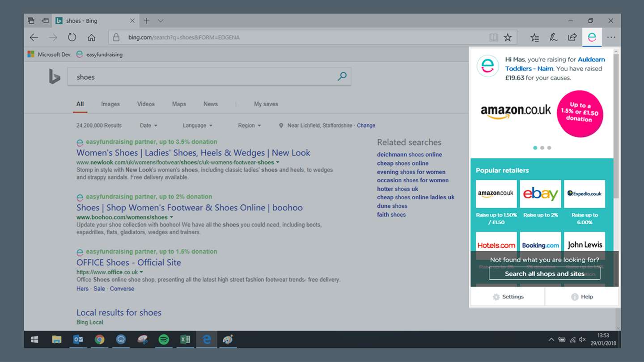Select the eBay retailer tile
Image resolution: width=644 pixels, height=362 pixels.
point(540,194)
